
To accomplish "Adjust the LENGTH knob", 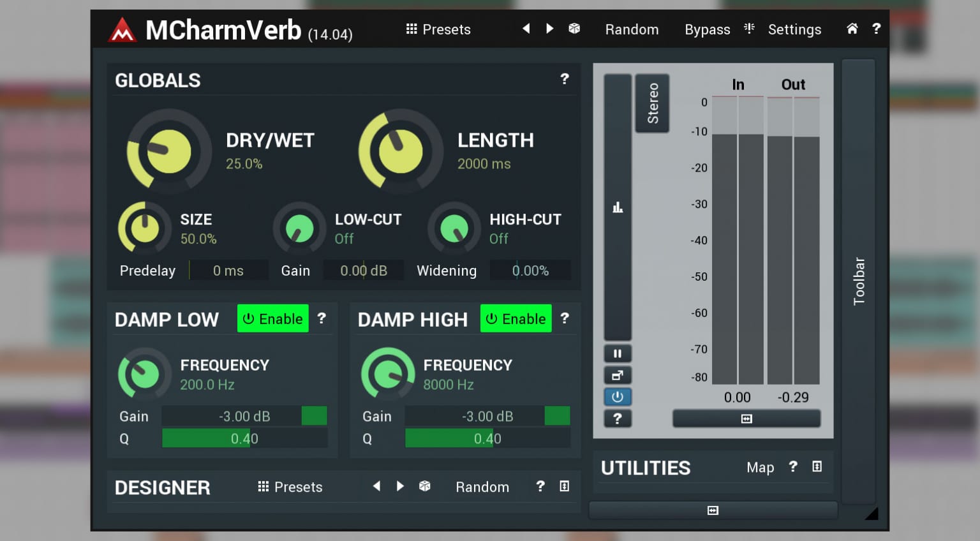I will click(400, 151).
